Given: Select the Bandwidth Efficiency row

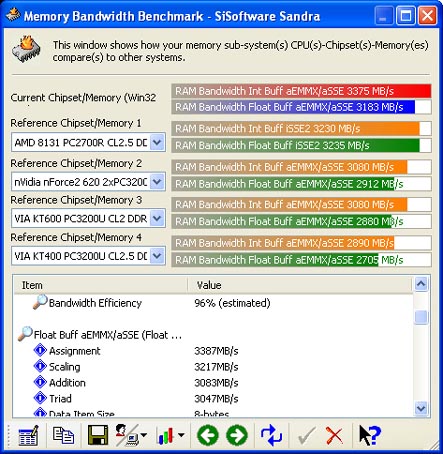Looking at the screenshot, I should (213, 303).
